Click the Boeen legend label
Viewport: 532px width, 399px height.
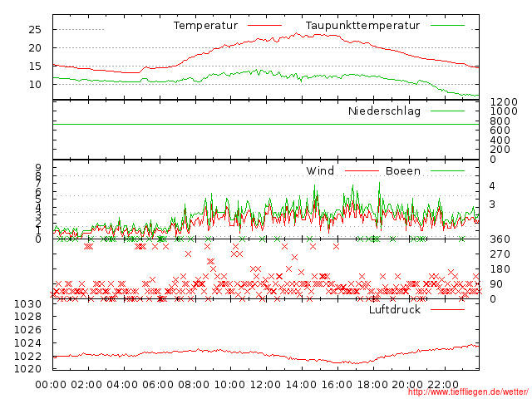pyautogui.click(x=403, y=170)
